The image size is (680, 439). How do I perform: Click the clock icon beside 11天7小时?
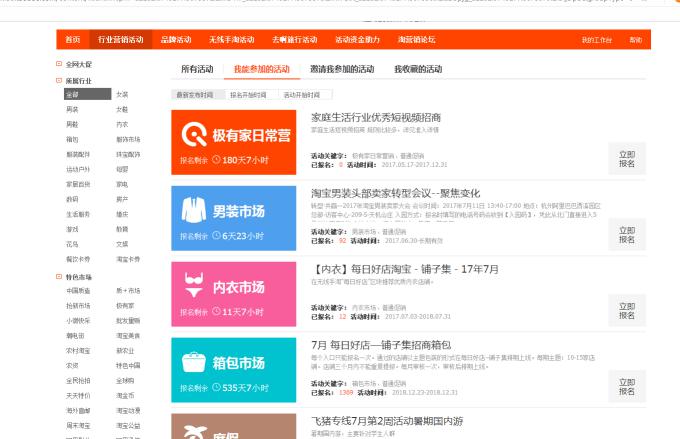(215, 312)
